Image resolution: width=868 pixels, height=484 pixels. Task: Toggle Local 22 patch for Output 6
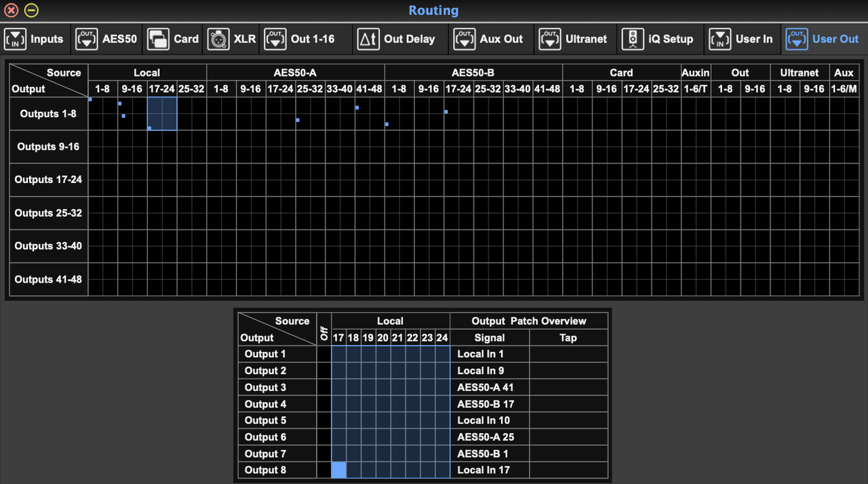coord(413,437)
